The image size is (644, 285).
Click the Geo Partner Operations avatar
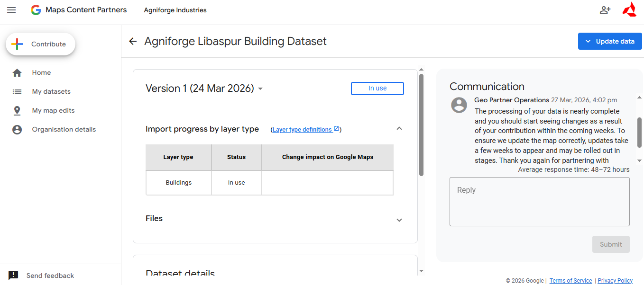(459, 105)
